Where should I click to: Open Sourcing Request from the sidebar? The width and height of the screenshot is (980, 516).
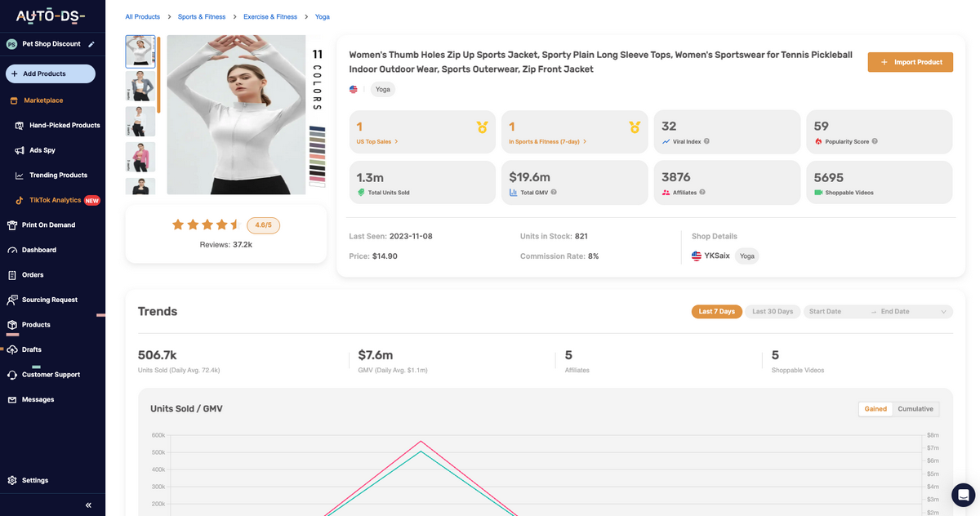[51, 300]
